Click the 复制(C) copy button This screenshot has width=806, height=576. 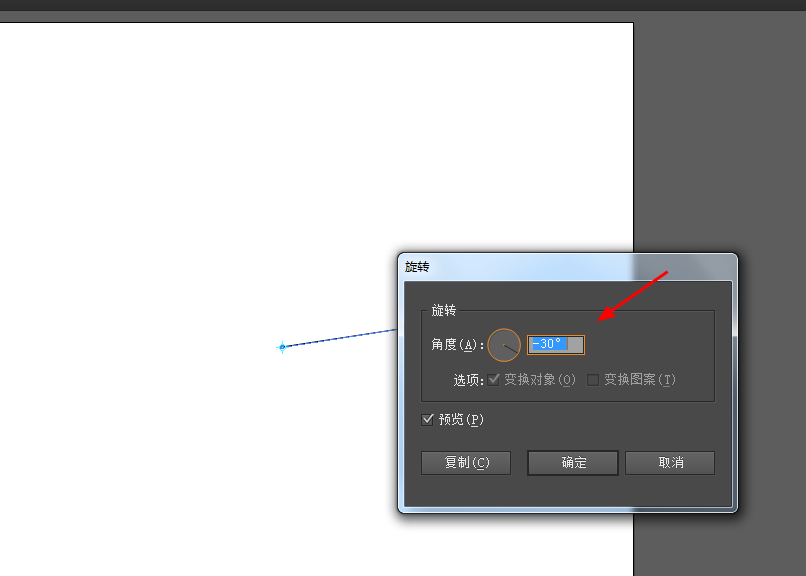(466, 462)
